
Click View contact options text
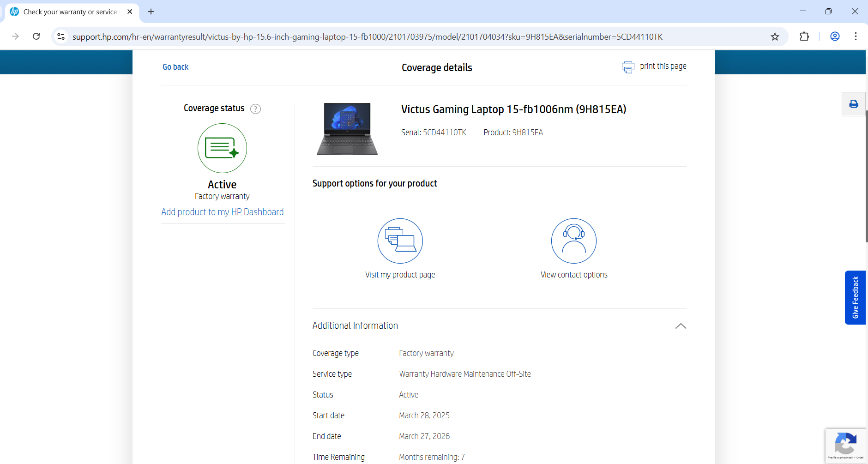[574, 275]
